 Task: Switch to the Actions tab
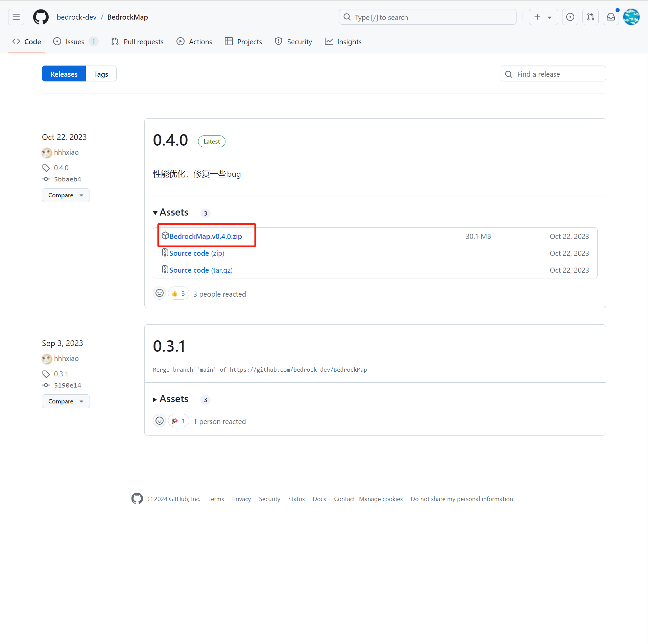point(194,42)
